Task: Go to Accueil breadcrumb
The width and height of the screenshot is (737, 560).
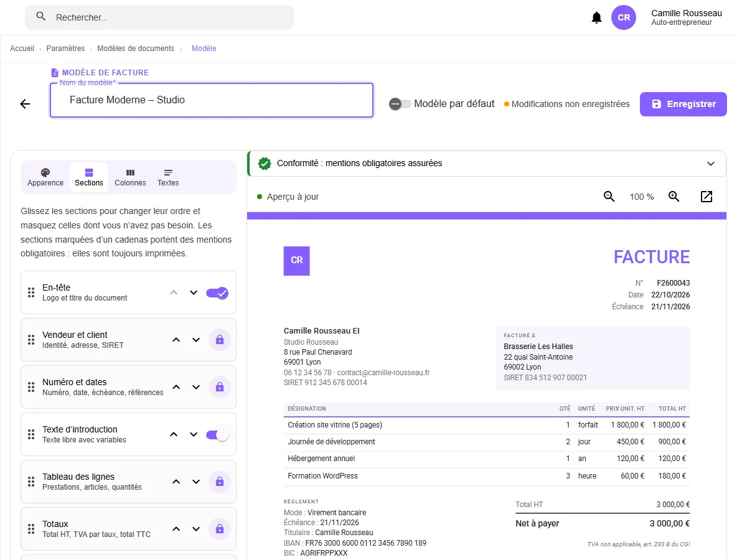Action: tap(22, 49)
